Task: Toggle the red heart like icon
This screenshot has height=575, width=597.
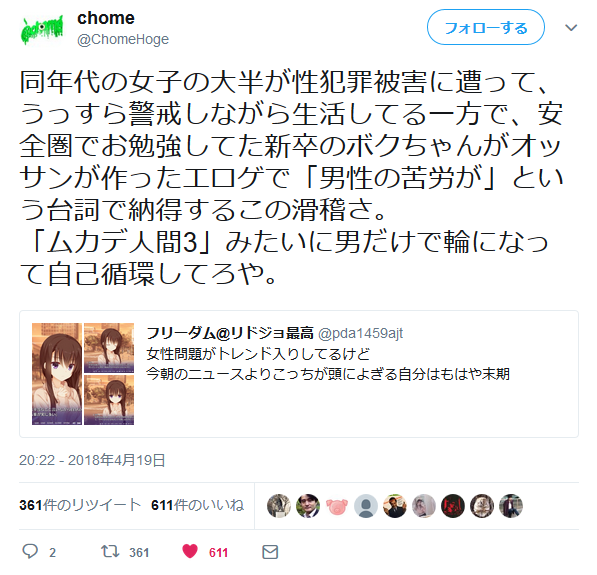Action: click(x=190, y=551)
